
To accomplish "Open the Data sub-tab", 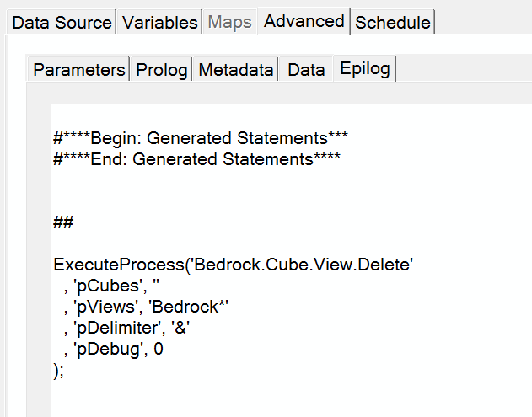I will coord(306,70).
